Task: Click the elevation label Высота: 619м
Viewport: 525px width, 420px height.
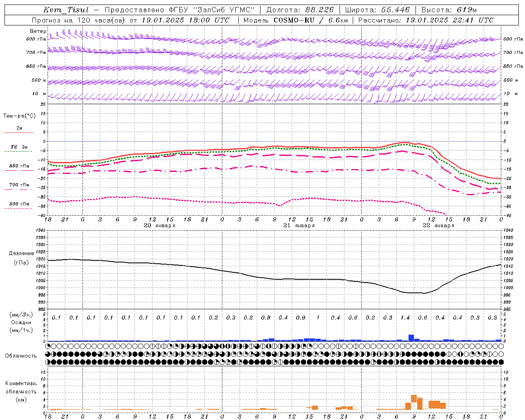Action: point(449,10)
